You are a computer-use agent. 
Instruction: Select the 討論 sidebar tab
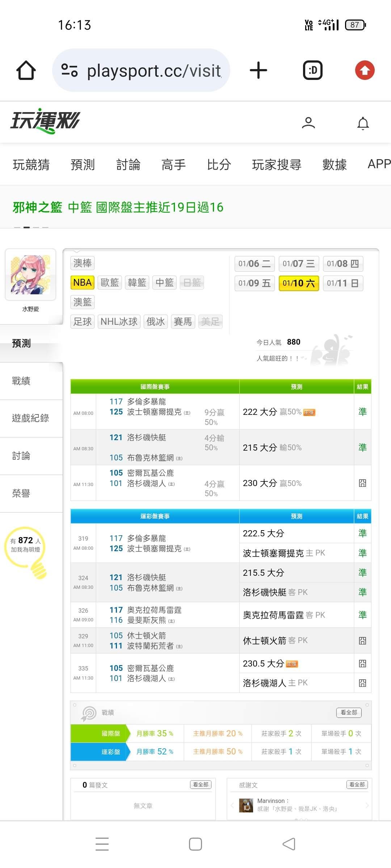31,456
